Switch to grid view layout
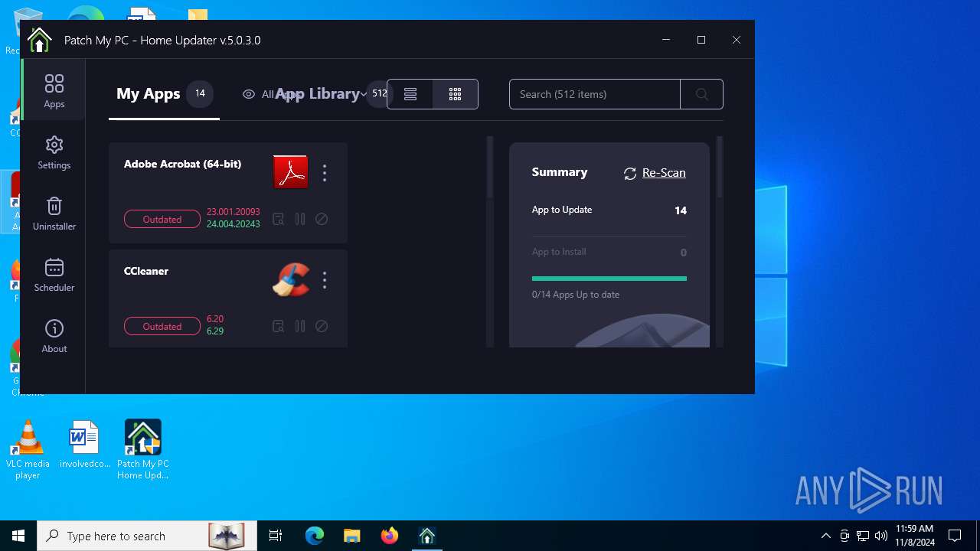This screenshot has width=980, height=551. [x=456, y=94]
